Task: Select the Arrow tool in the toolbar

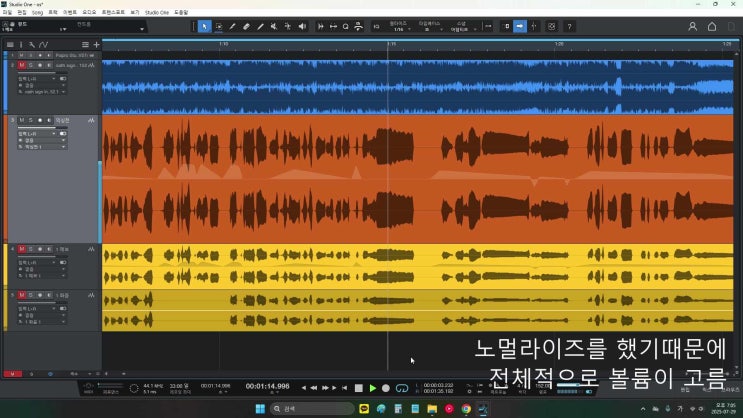Action: [x=204, y=26]
